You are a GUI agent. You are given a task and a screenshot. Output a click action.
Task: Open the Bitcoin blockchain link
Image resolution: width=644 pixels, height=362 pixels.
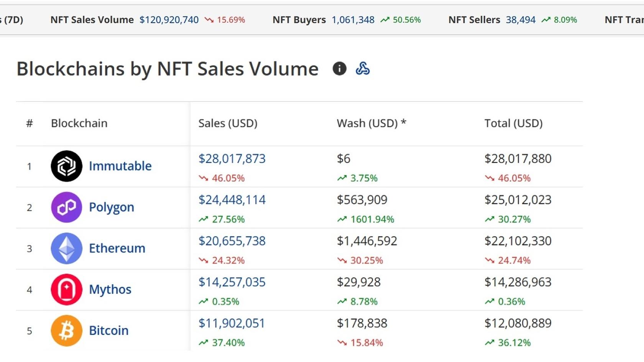point(108,331)
